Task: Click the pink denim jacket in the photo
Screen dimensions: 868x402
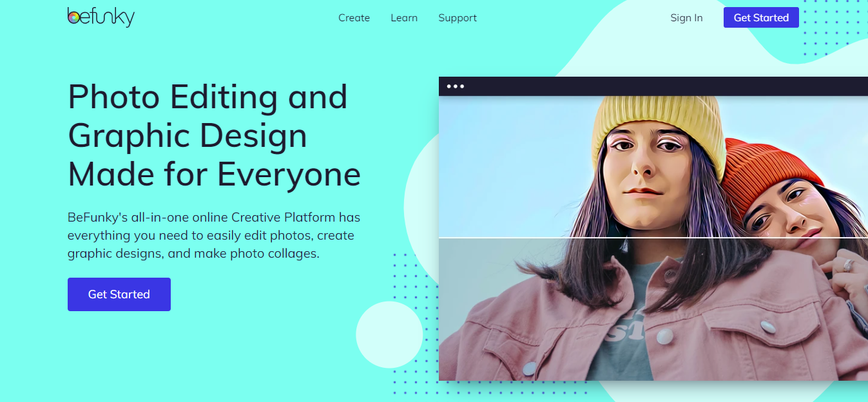Action: (x=644, y=316)
